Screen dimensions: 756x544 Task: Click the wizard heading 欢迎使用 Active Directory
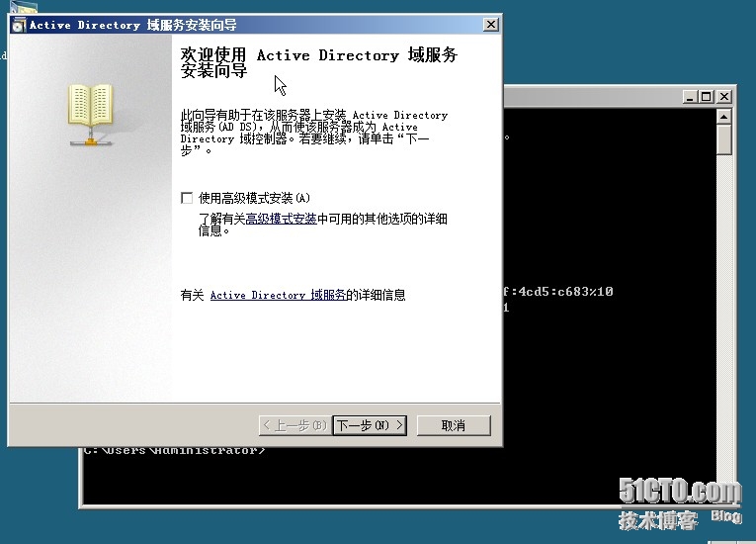(318, 62)
